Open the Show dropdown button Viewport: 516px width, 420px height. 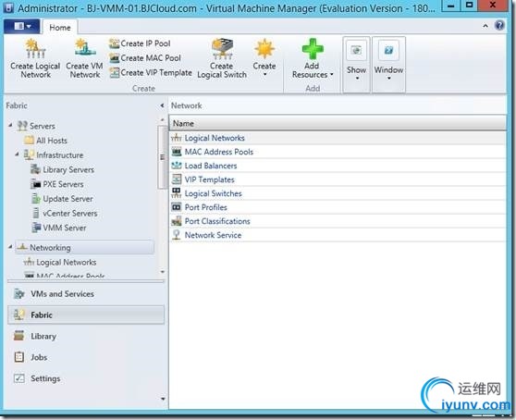click(356, 64)
